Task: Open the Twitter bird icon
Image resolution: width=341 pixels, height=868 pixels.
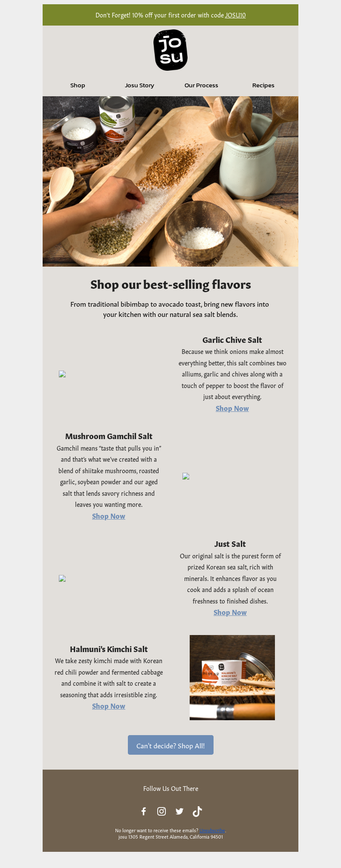Action: tap(179, 811)
